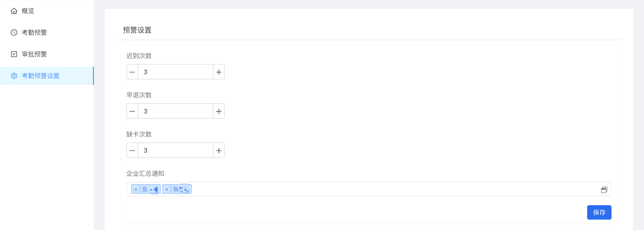Screen dimensions: 644x230
Task: Click the 保存 button
Action: [x=599, y=212]
